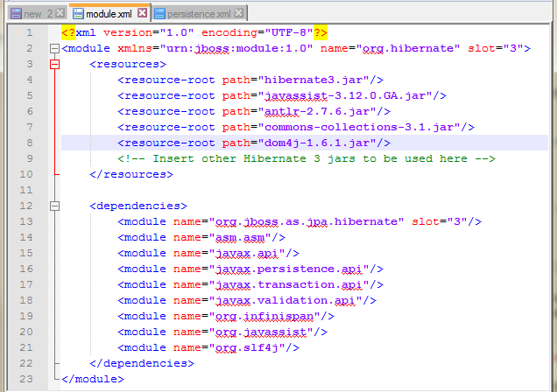Click line number 8 in the margin
Screen dimensions: 557x392
coord(30,143)
